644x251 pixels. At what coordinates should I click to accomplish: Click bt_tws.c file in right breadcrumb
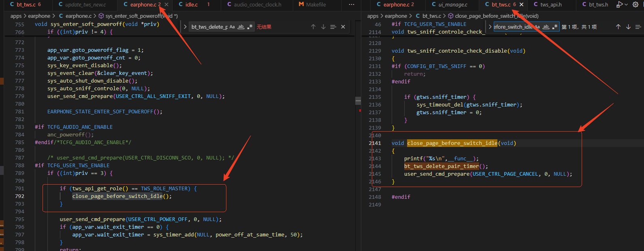tap(431, 16)
